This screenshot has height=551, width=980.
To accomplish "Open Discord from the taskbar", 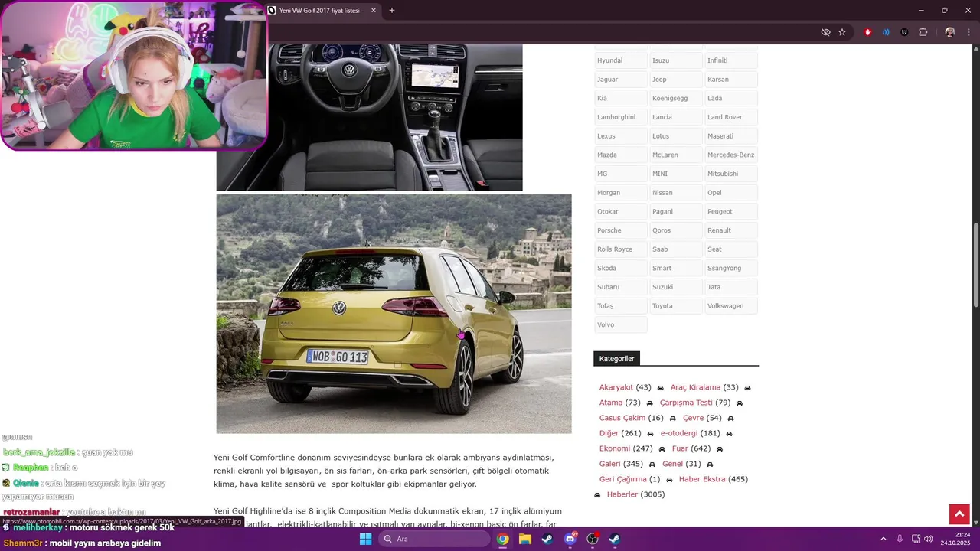I will tap(570, 539).
